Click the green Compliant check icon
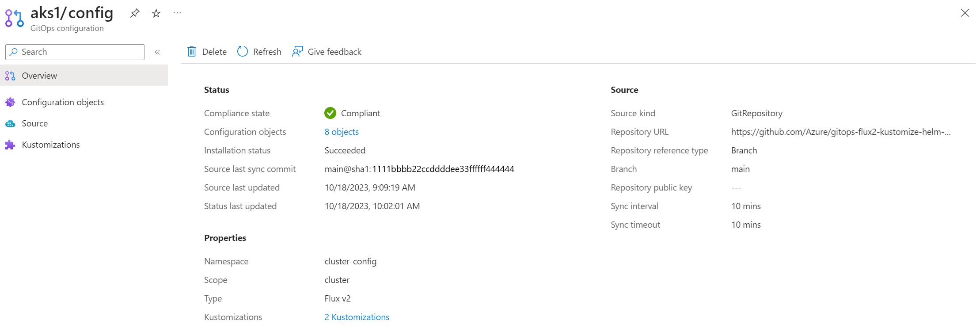This screenshot has width=980, height=332. (x=330, y=113)
